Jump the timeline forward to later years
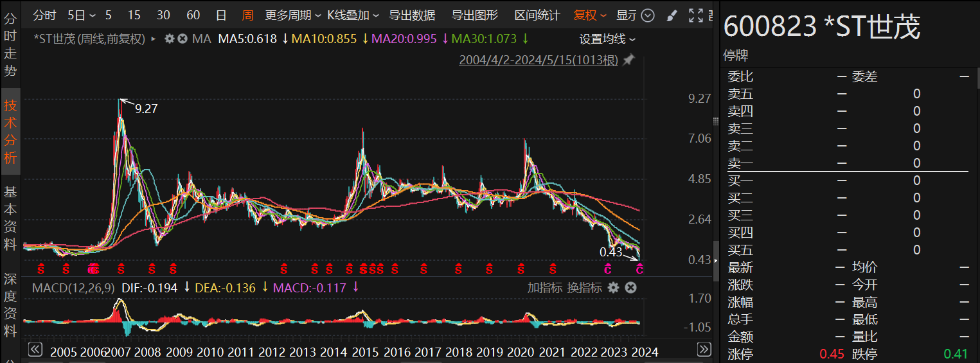Viewport: 980px width, 363px height. click(x=704, y=350)
